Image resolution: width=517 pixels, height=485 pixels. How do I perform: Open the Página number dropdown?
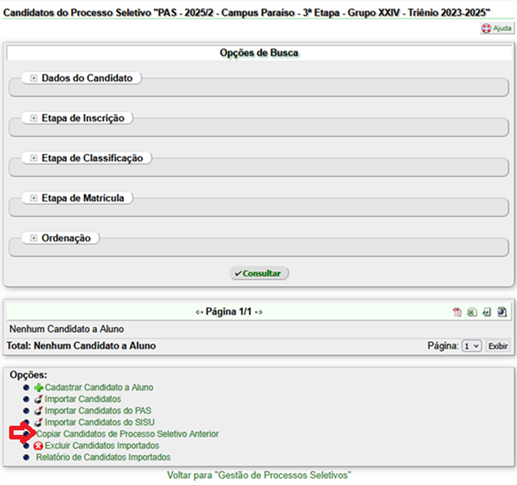(x=472, y=346)
